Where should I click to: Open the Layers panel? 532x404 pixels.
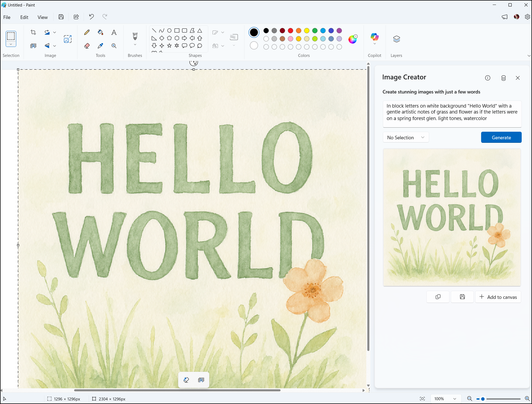(x=396, y=39)
